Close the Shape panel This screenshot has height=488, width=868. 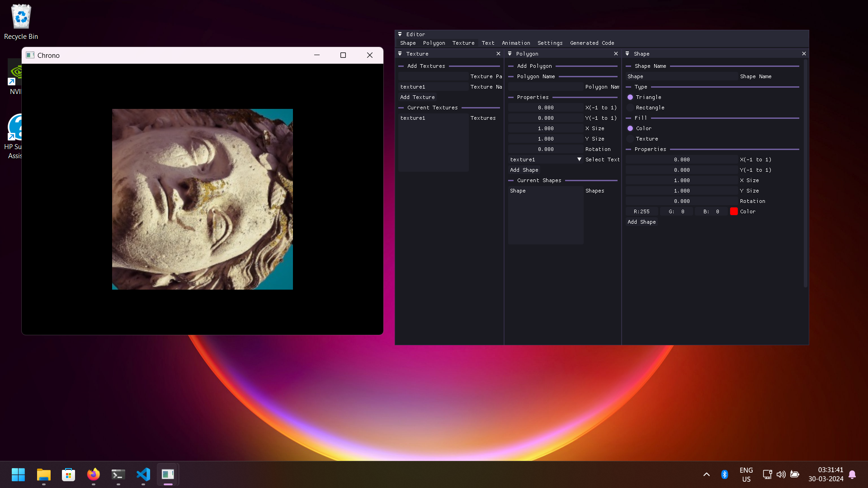[x=804, y=54]
